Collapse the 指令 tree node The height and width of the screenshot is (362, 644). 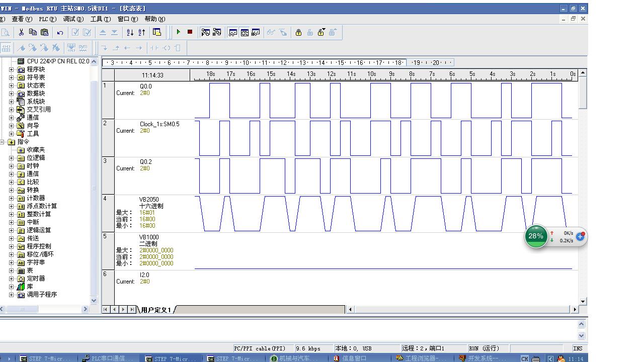pos(3,142)
